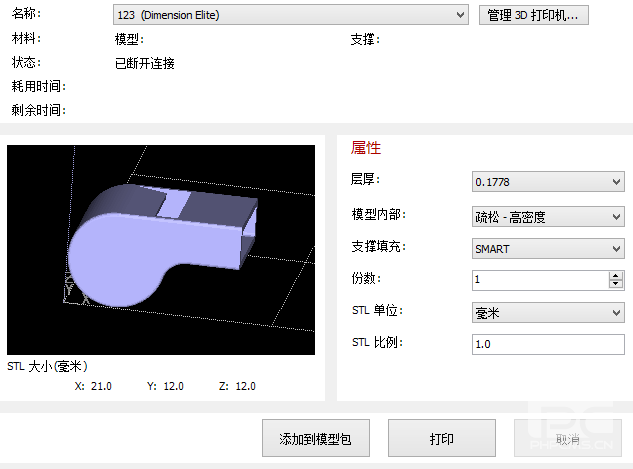
Task: Click the Z size value 12.0
Action: tap(245, 386)
